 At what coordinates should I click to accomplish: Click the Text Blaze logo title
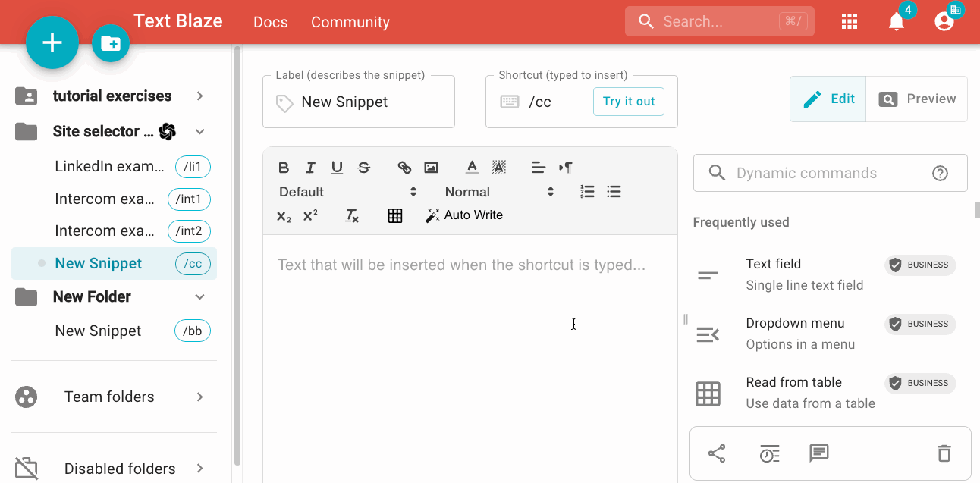tap(178, 20)
